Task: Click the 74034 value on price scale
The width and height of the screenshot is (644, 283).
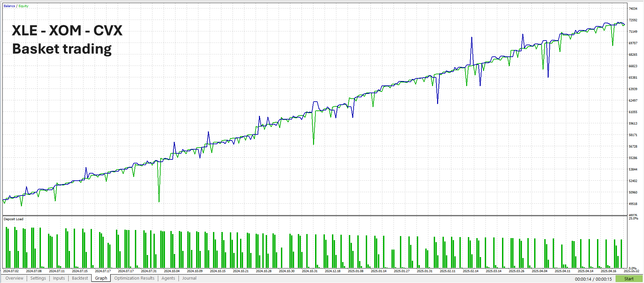Action: click(x=633, y=9)
